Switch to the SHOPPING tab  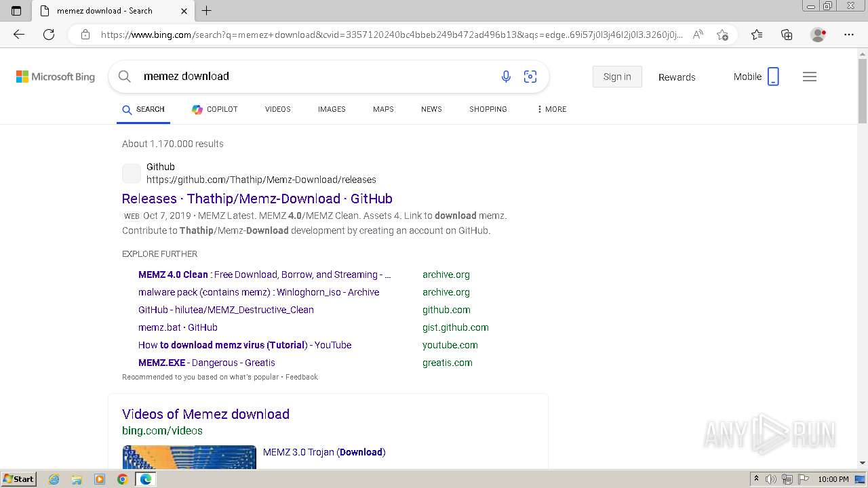coord(488,109)
